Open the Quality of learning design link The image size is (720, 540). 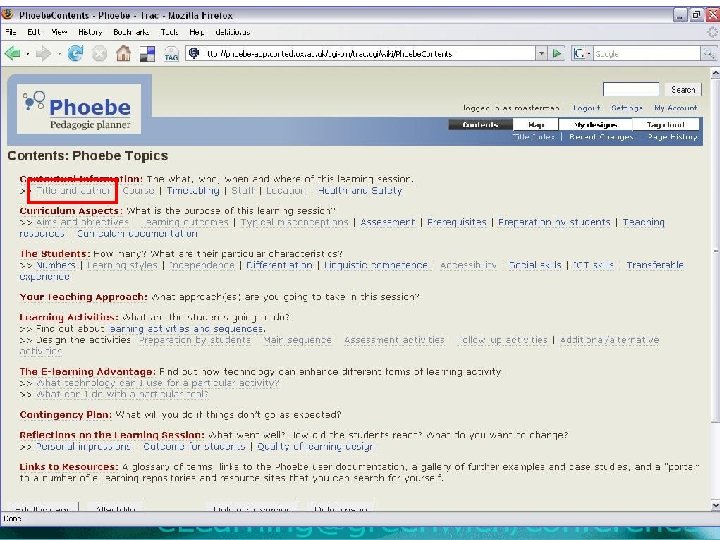[x=315, y=446]
